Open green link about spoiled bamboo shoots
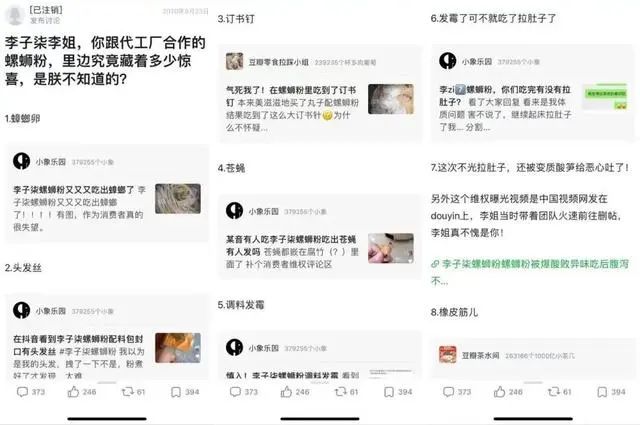 click(530, 272)
